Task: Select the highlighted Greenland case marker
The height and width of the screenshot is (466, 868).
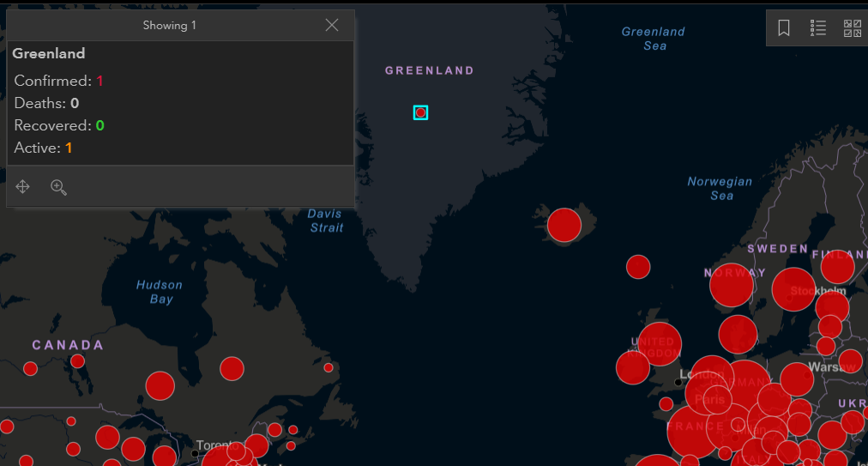Action: click(x=420, y=112)
